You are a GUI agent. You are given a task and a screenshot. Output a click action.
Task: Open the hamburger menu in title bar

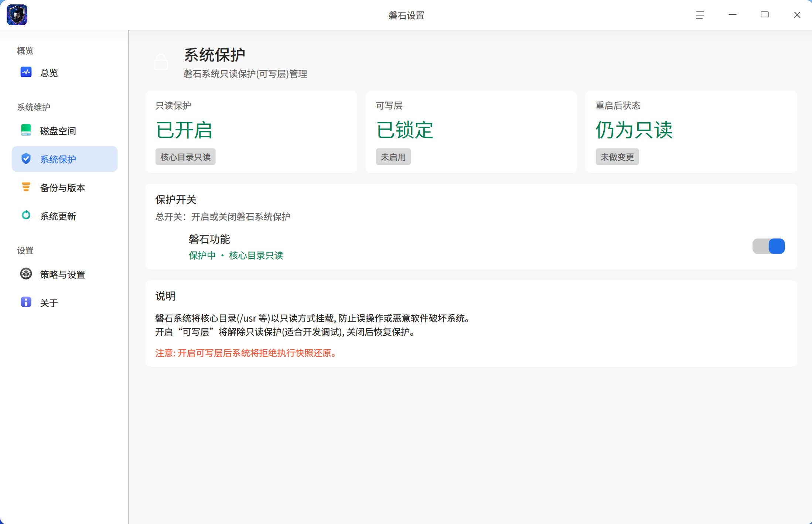point(700,15)
